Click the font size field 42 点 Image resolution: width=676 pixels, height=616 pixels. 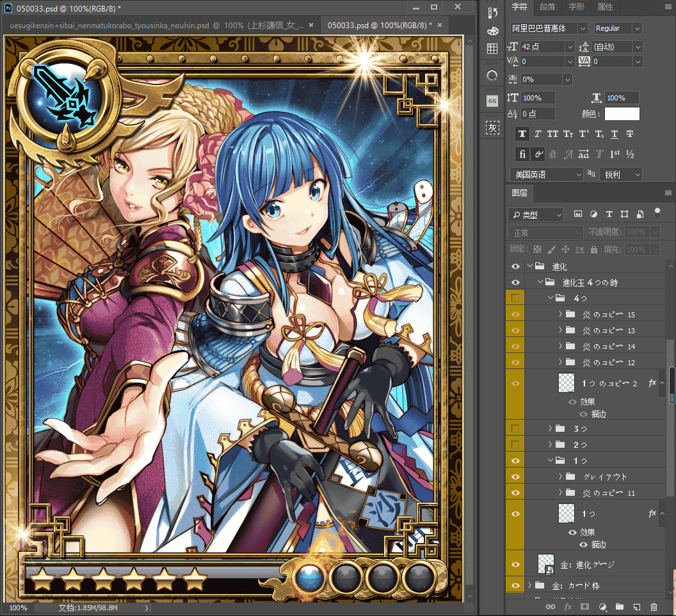[543, 47]
